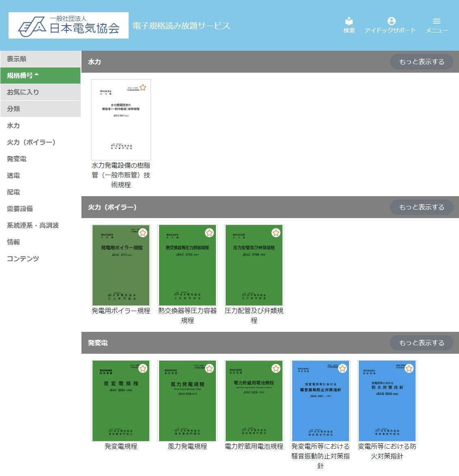Click title text 熱交換器等圧力容器規程
Viewport: 459px width, 476px height.
[x=187, y=316]
